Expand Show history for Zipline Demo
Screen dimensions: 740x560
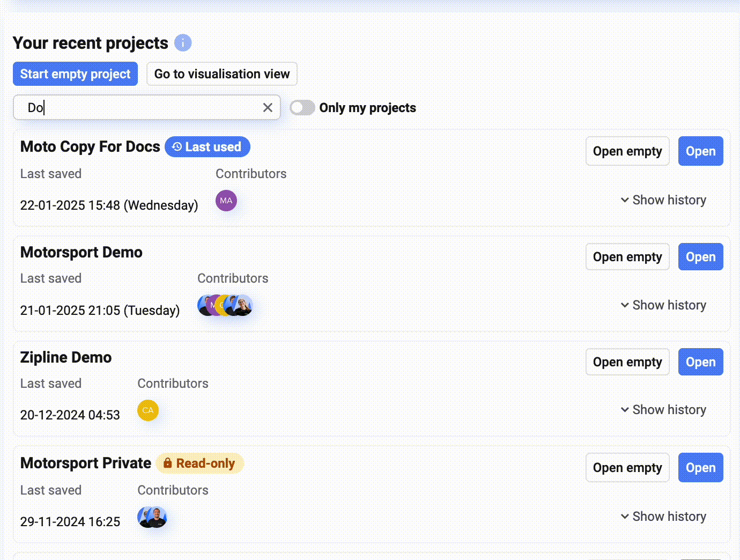coord(663,410)
